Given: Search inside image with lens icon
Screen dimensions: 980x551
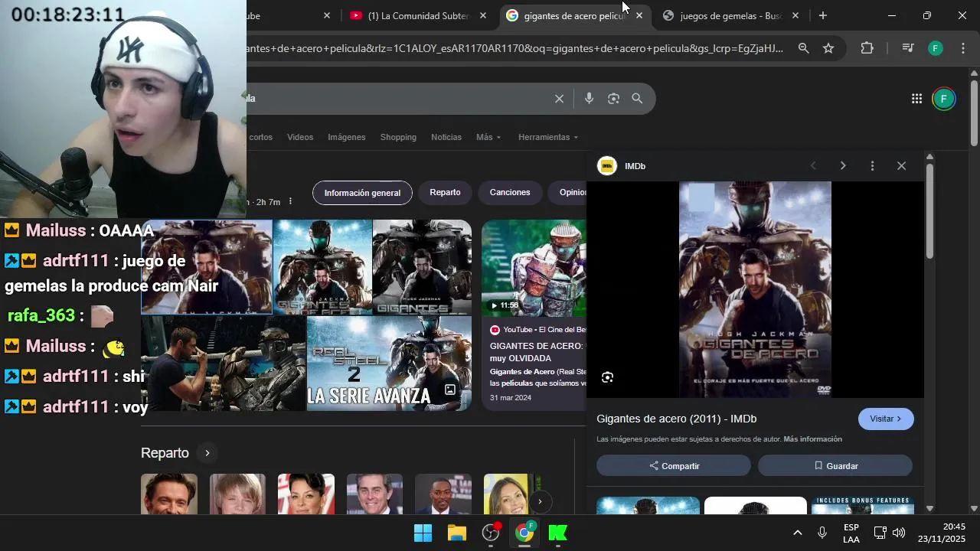Looking at the screenshot, I should [607, 377].
